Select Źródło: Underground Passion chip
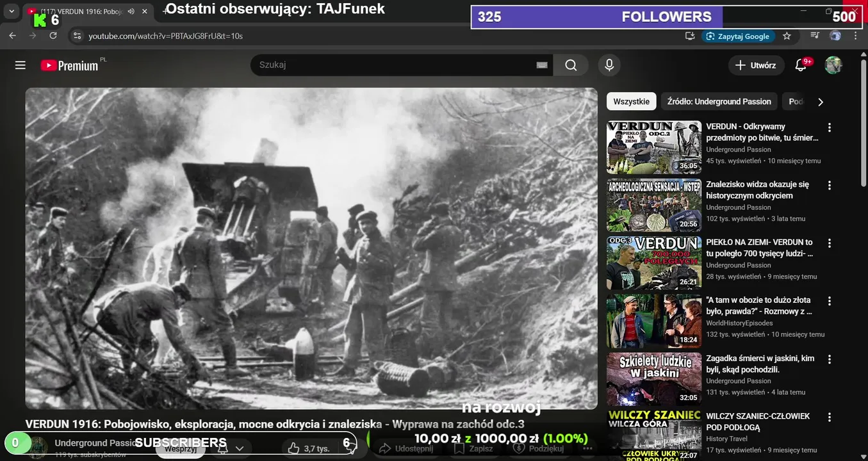 [x=719, y=101]
